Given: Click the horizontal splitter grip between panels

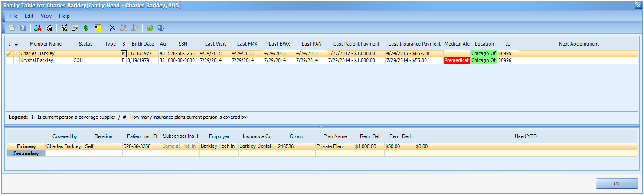Looking at the screenshot, I should click(321, 126).
